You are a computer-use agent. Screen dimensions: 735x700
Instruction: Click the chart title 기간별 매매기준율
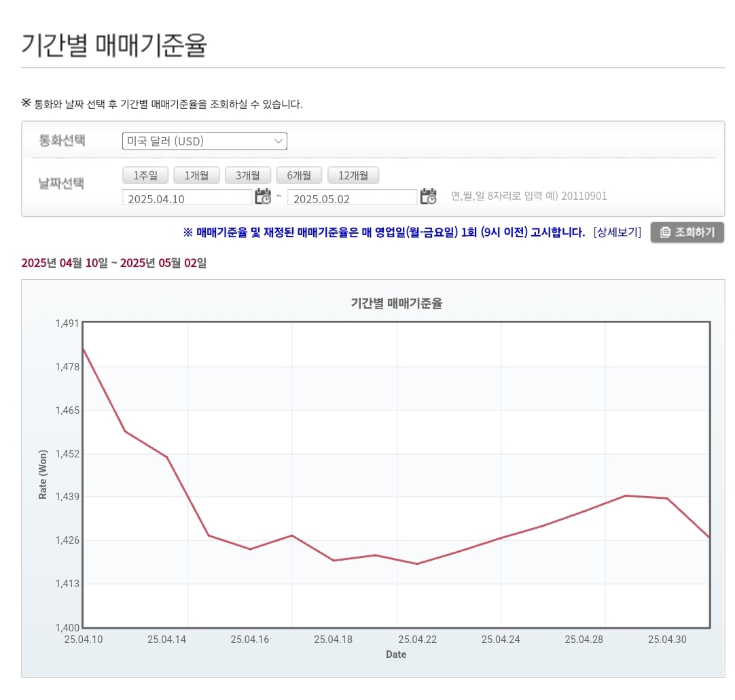pyautogui.click(x=396, y=303)
